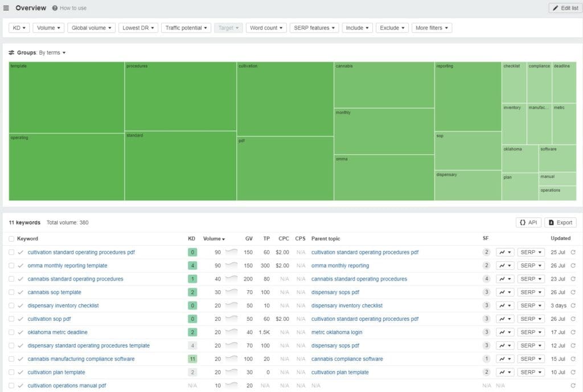The image size is (583, 392).
Task: Refresh the cultivation operations manual pdf row
Action: pos(573,385)
